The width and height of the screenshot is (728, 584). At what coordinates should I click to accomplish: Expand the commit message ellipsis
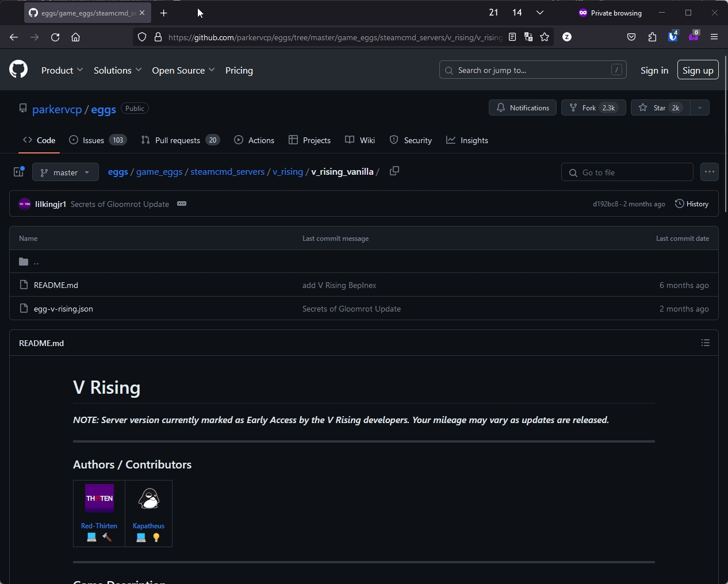pos(182,204)
